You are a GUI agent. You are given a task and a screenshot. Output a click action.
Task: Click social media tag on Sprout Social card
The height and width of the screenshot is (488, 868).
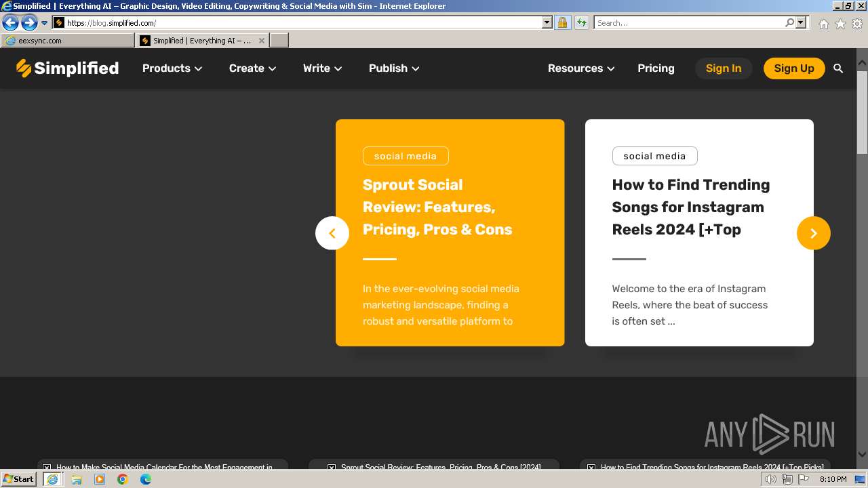(406, 156)
